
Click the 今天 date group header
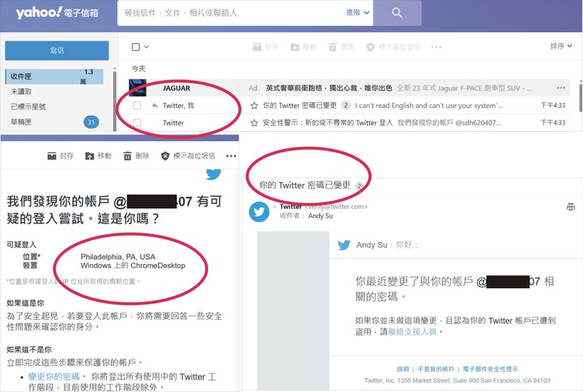(138, 69)
